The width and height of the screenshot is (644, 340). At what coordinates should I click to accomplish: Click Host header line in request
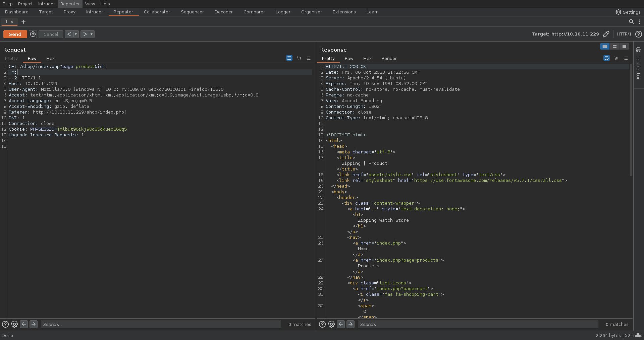(33, 84)
